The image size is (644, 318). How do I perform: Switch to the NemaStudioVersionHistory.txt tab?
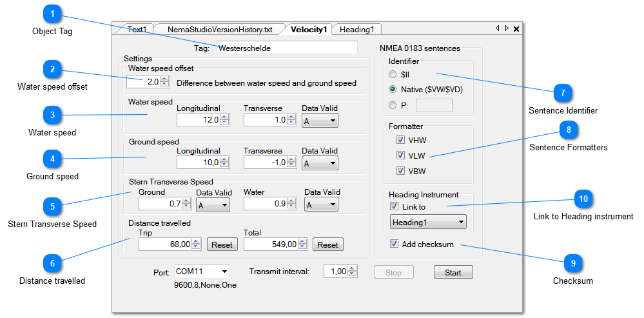pos(219,29)
